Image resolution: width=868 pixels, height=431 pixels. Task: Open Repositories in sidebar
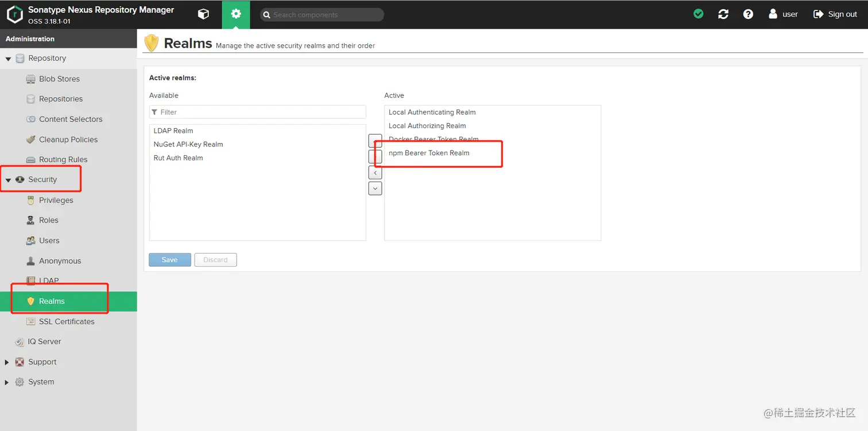[61, 99]
